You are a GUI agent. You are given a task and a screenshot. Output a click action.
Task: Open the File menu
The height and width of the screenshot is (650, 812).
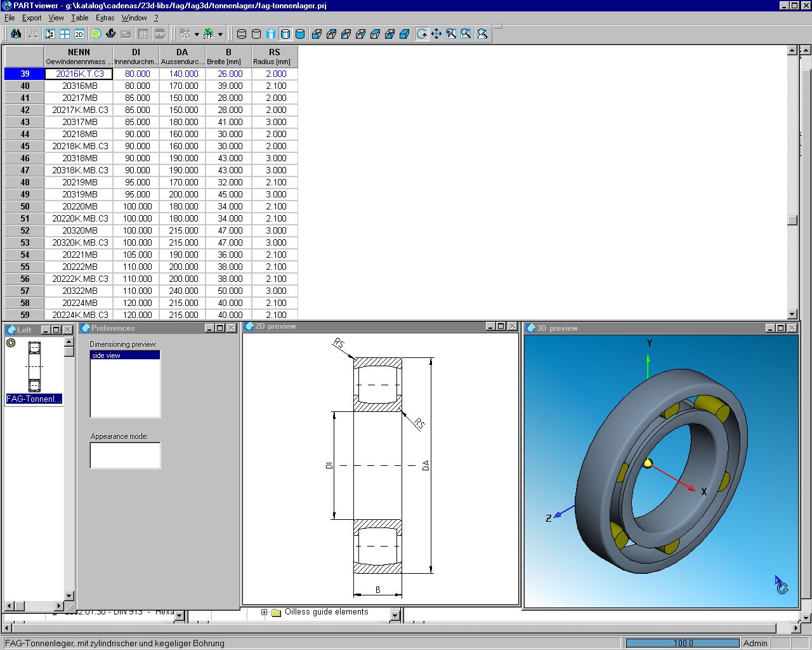pyautogui.click(x=10, y=18)
